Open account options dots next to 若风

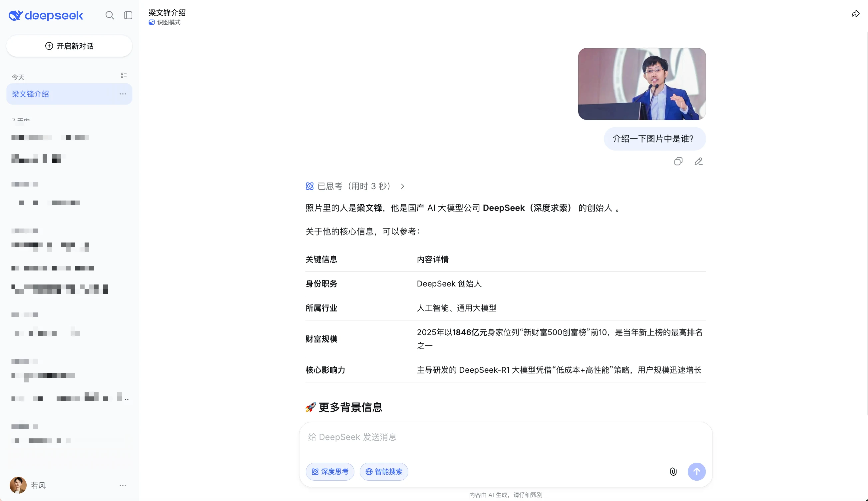[x=123, y=485]
